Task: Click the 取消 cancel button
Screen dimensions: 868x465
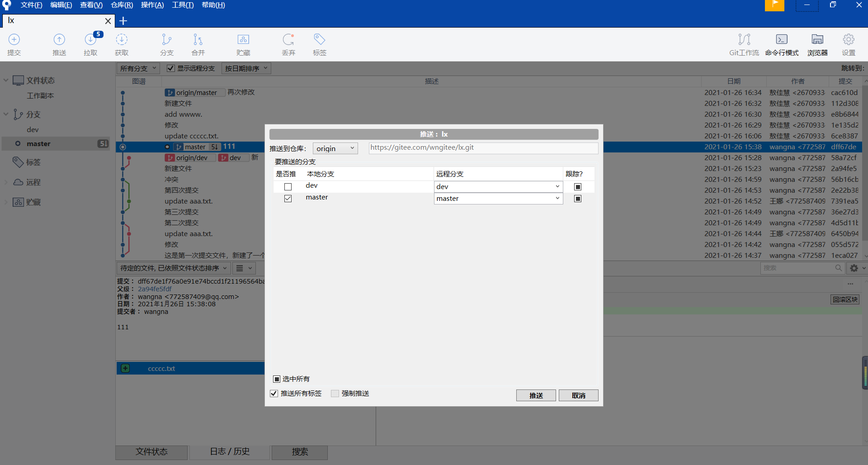Action: click(x=579, y=395)
